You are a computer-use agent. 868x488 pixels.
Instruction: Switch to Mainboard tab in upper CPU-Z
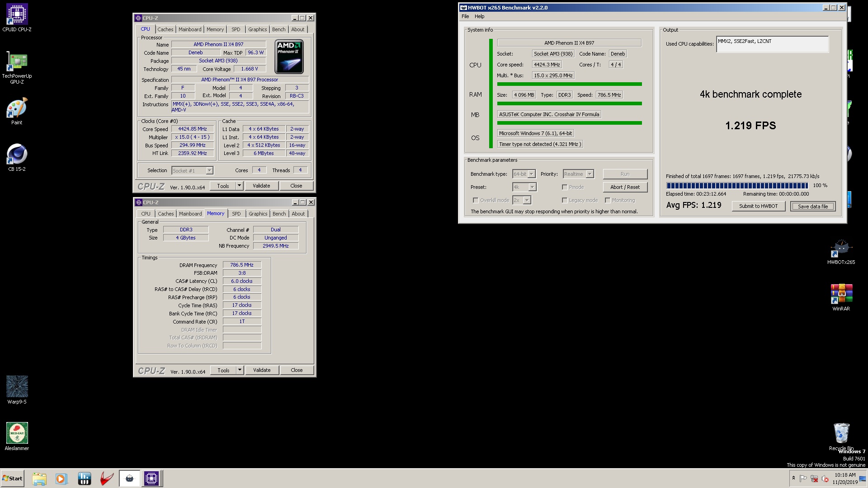coord(190,29)
